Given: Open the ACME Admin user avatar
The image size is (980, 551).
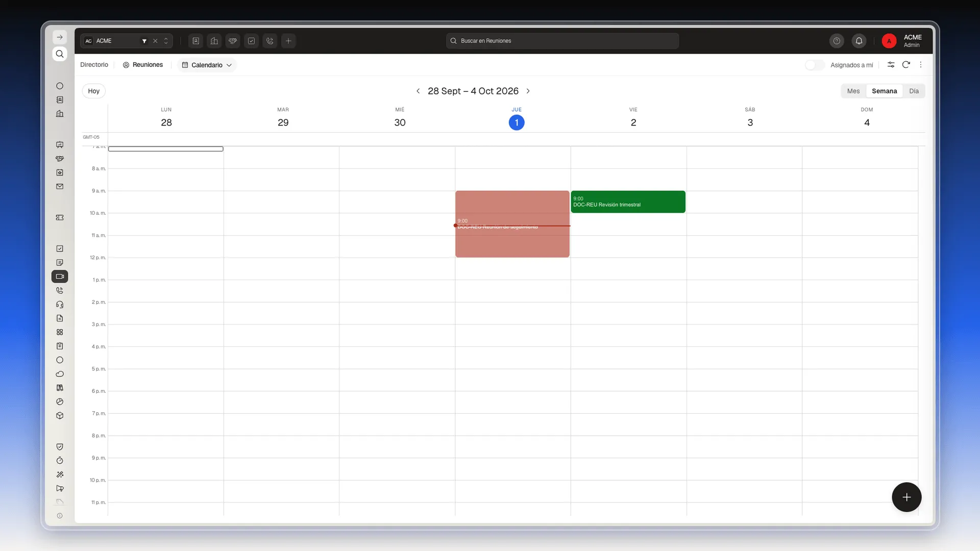Looking at the screenshot, I should (x=889, y=41).
